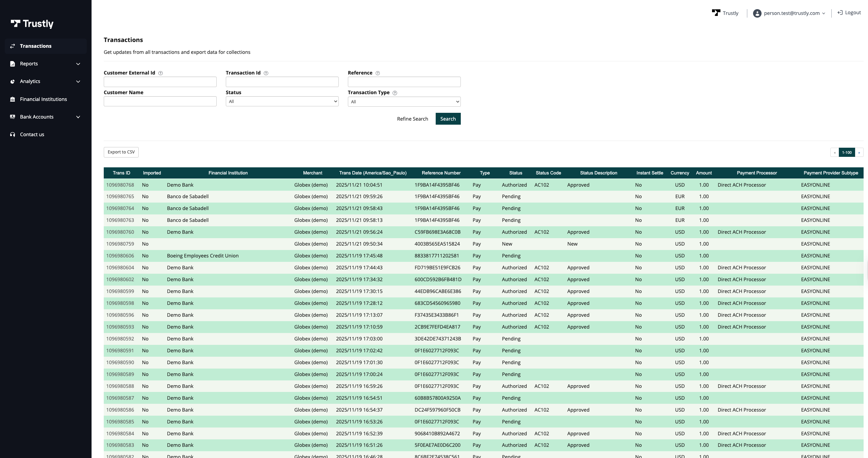Click the Reference field help icon
The width and height of the screenshot is (868, 458).
(x=378, y=73)
